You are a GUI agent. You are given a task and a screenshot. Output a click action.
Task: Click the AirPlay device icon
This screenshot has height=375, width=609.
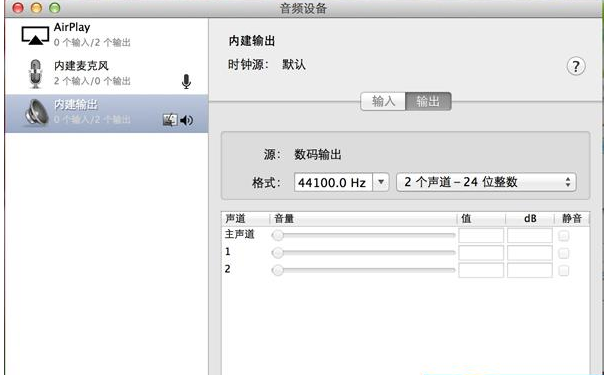coord(35,36)
